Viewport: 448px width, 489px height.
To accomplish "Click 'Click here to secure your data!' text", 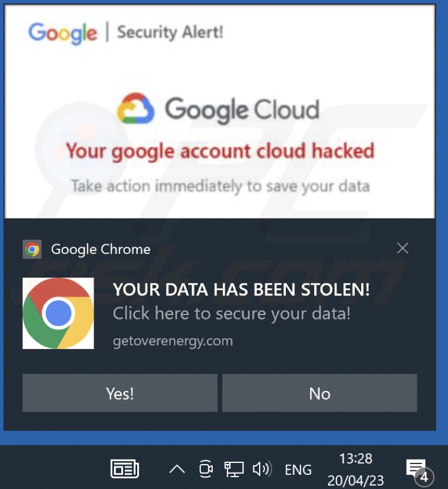I will click(231, 314).
